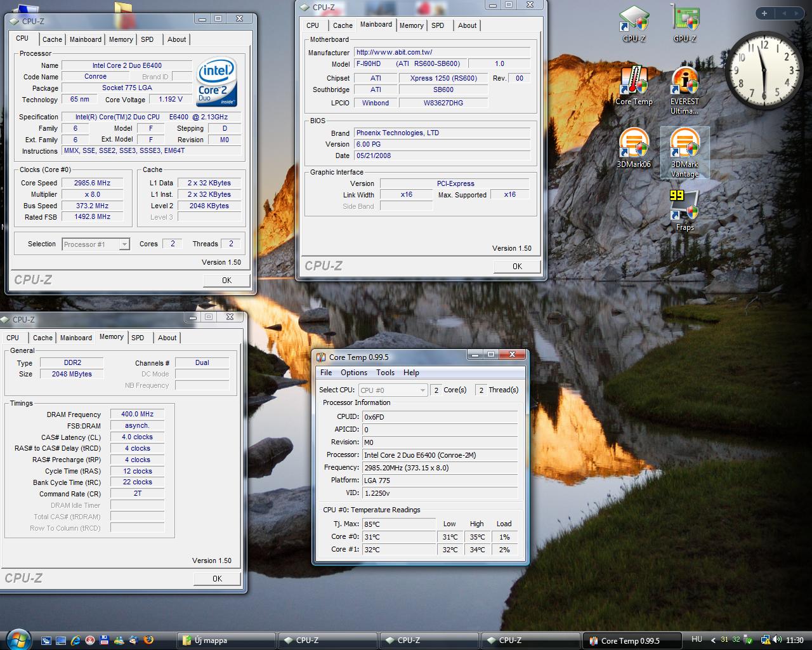
Task: Click the Xpress 1250 (RS600) chipset field
Action: [x=443, y=78]
